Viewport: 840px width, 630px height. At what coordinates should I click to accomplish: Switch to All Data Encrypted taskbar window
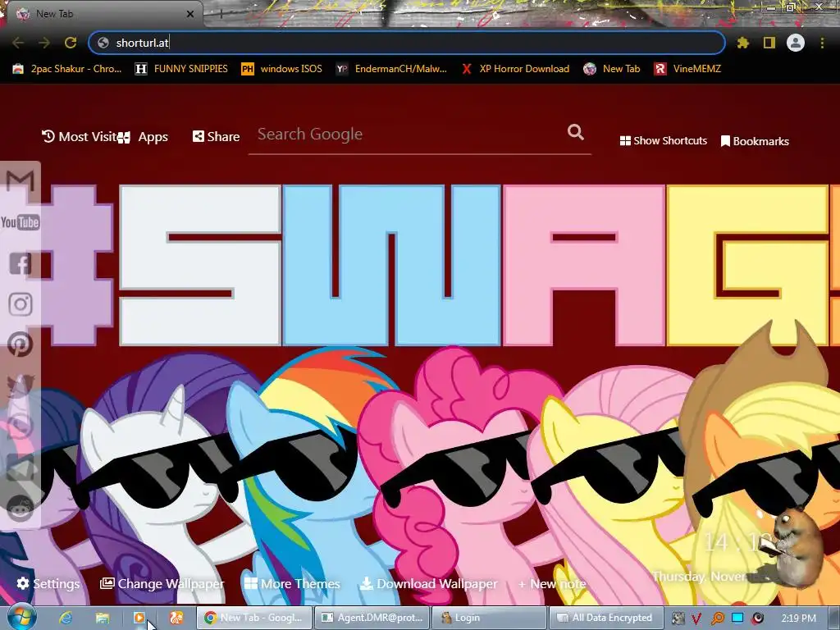tap(606, 618)
